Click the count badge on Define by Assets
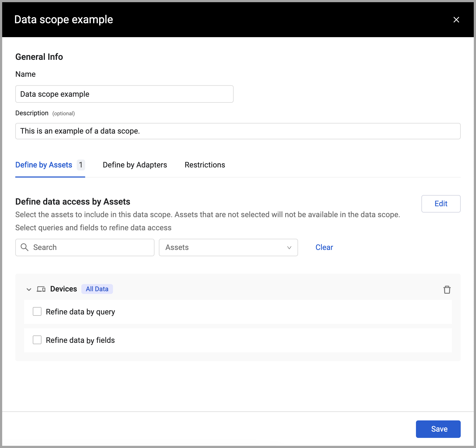Viewport: 476px width, 448px height. 81,165
